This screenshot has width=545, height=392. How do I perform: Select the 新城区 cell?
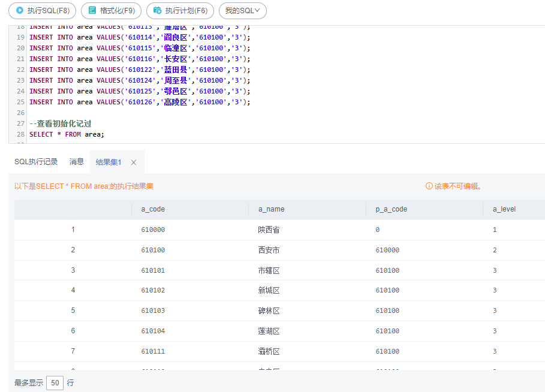(x=269, y=290)
